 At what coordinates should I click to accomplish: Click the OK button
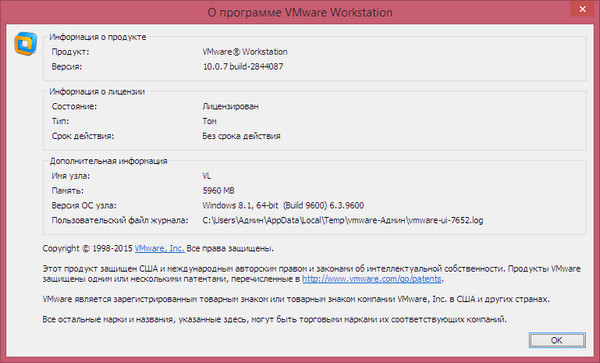point(557,340)
